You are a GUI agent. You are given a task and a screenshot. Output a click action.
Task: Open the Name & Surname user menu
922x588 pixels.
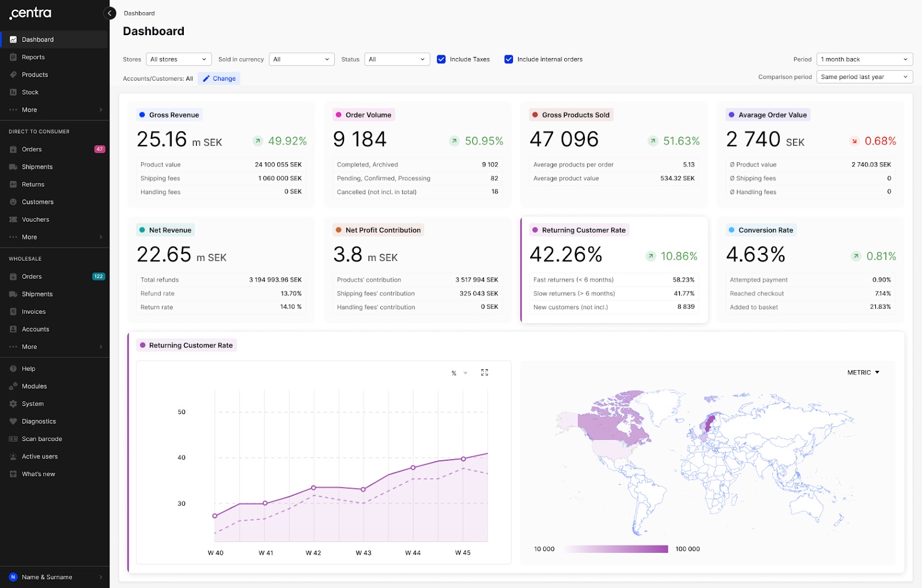click(x=55, y=577)
